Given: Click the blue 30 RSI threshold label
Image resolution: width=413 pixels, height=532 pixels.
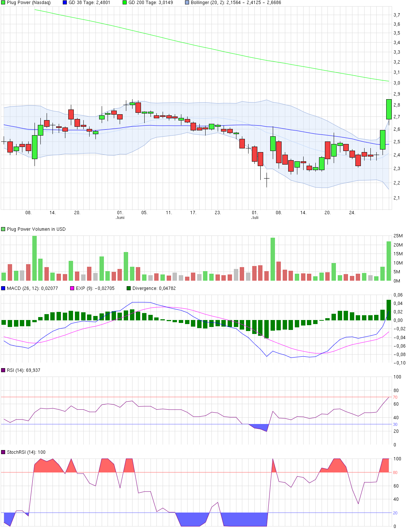Looking at the screenshot, I should click(x=395, y=424).
